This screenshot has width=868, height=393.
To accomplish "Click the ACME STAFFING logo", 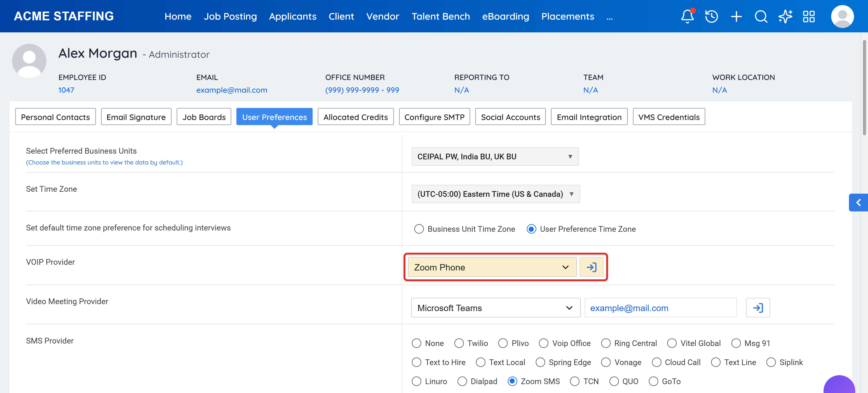I will click(64, 16).
